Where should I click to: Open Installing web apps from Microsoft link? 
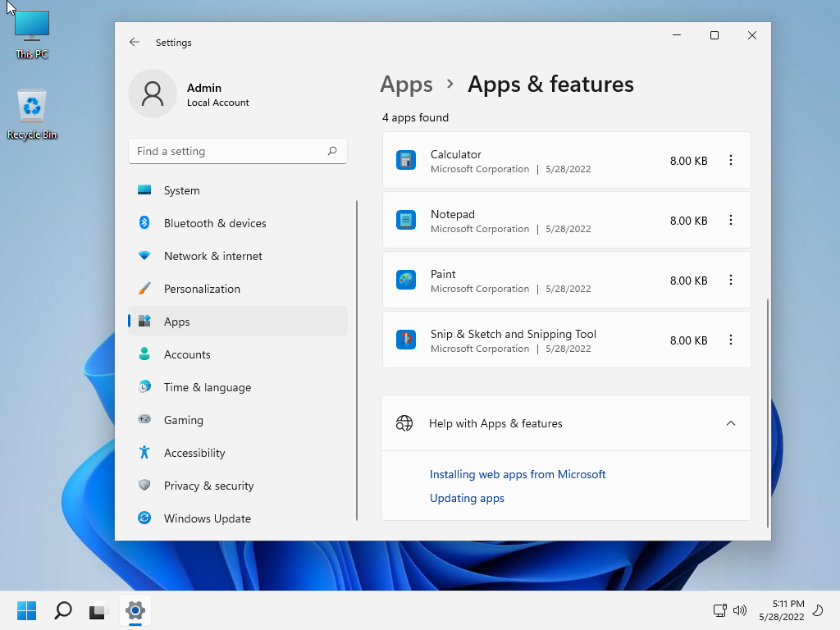tap(518, 474)
